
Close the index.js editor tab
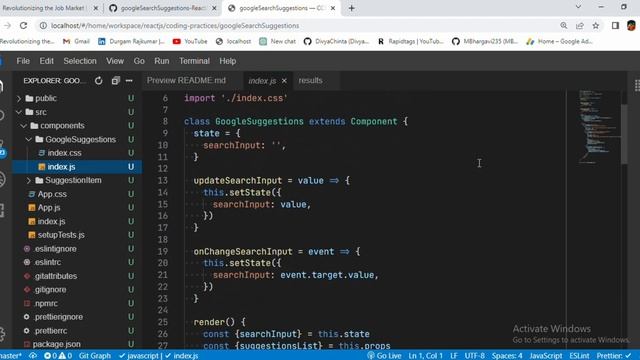(x=284, y=81)
